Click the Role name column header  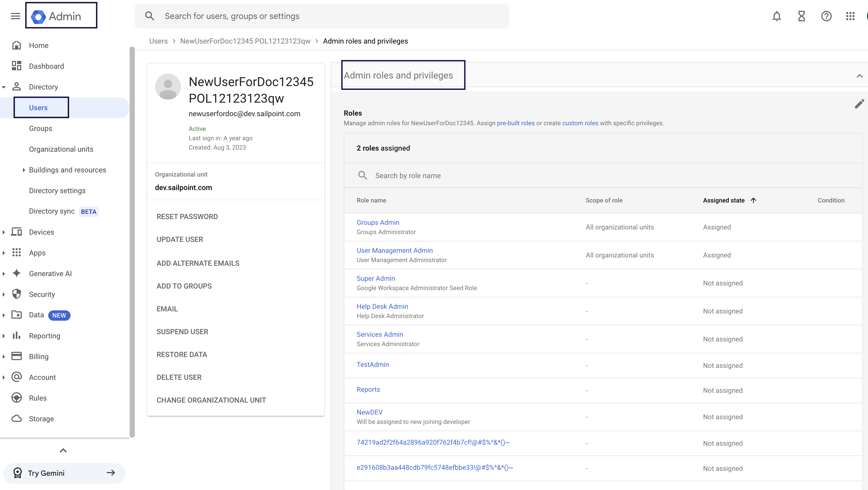coord(371,200)
